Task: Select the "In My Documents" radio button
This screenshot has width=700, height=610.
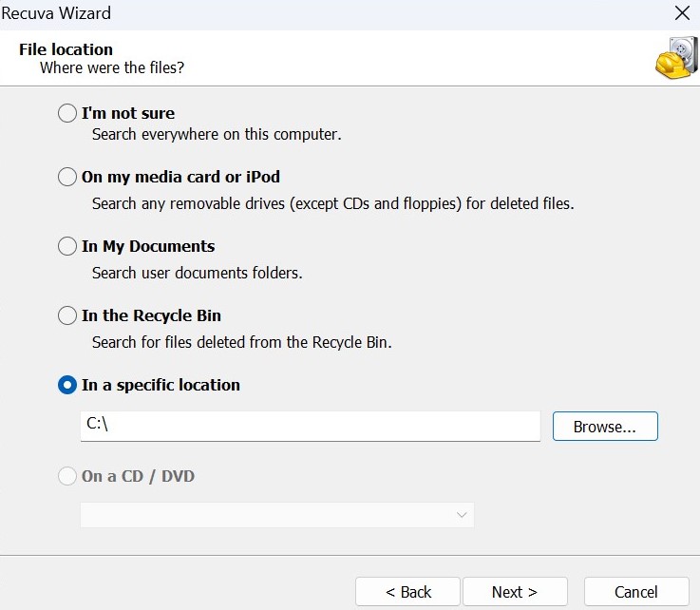Action: coord(67,246)
